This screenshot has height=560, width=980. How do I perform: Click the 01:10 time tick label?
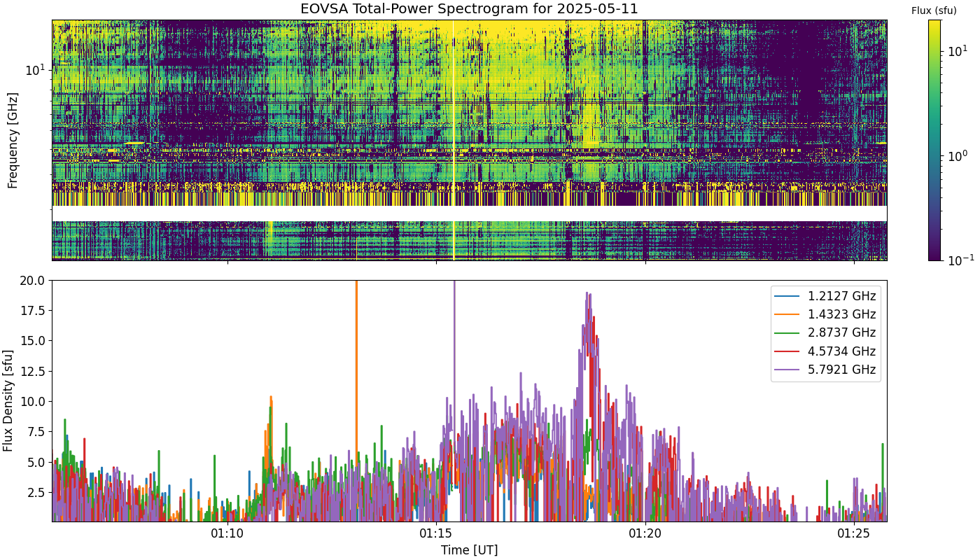click(x=227, y=534)
